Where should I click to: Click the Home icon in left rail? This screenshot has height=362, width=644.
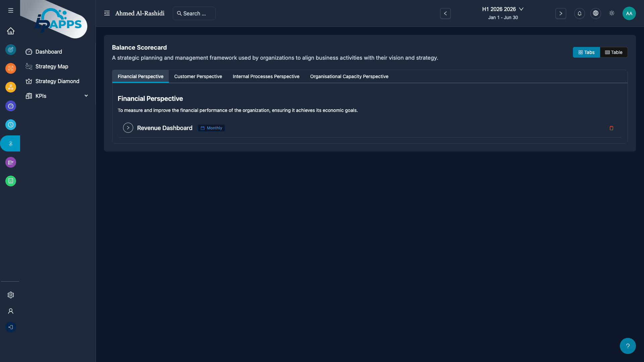tap(11, 31)
